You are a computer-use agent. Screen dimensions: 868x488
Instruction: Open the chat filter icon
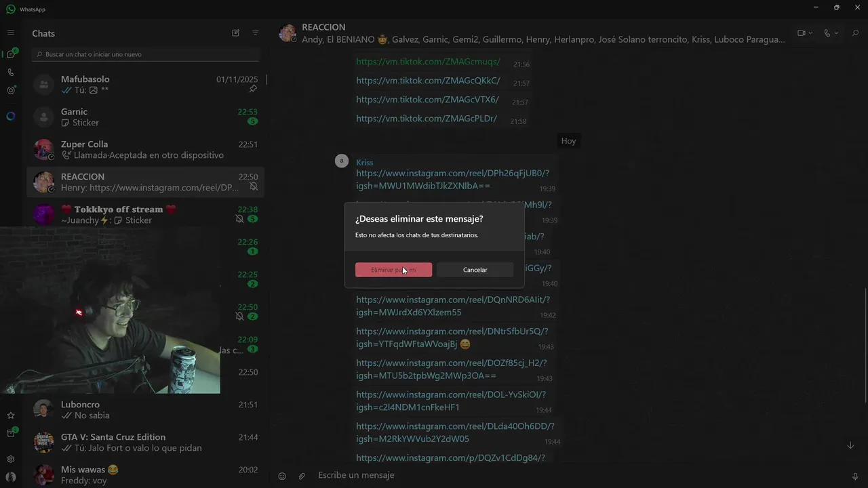click(x=256, y=33)
